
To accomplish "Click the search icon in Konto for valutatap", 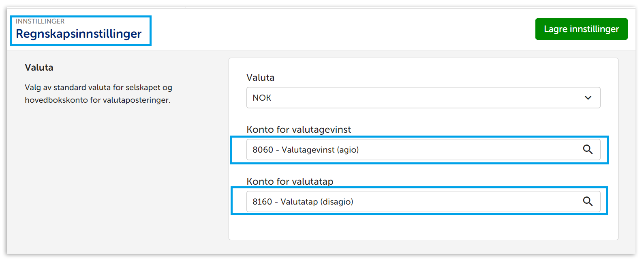I will (x=588, y=202).
